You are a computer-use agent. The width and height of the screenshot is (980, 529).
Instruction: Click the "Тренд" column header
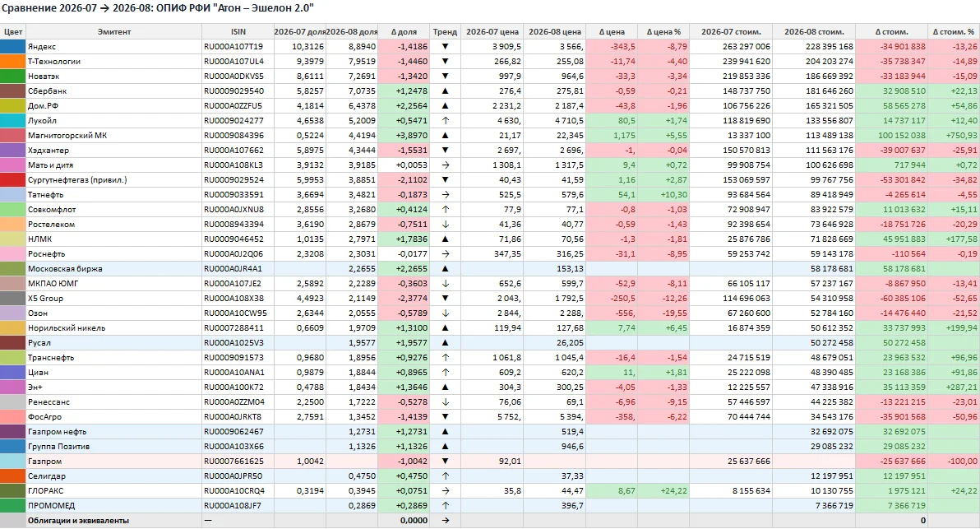tap(445, 31)
